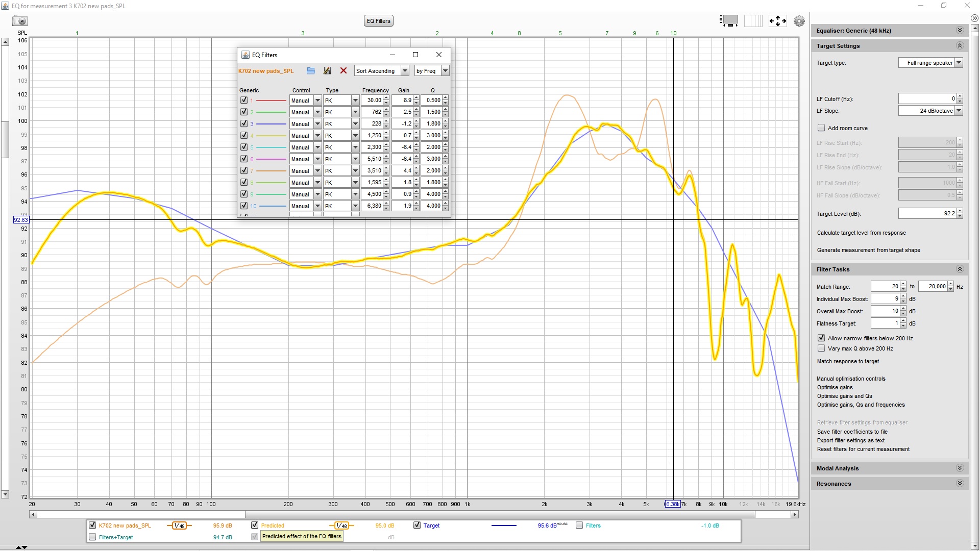Click Calculate target level from response

[862, 233]
